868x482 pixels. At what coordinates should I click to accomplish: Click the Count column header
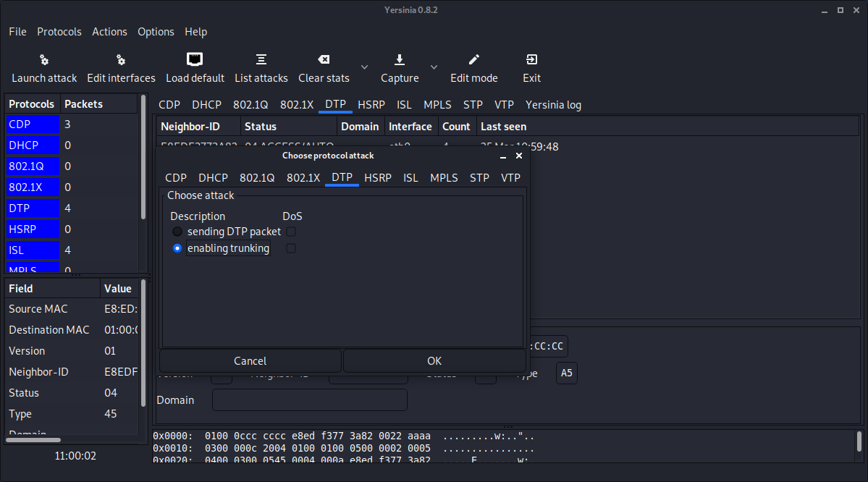point(457,127)
